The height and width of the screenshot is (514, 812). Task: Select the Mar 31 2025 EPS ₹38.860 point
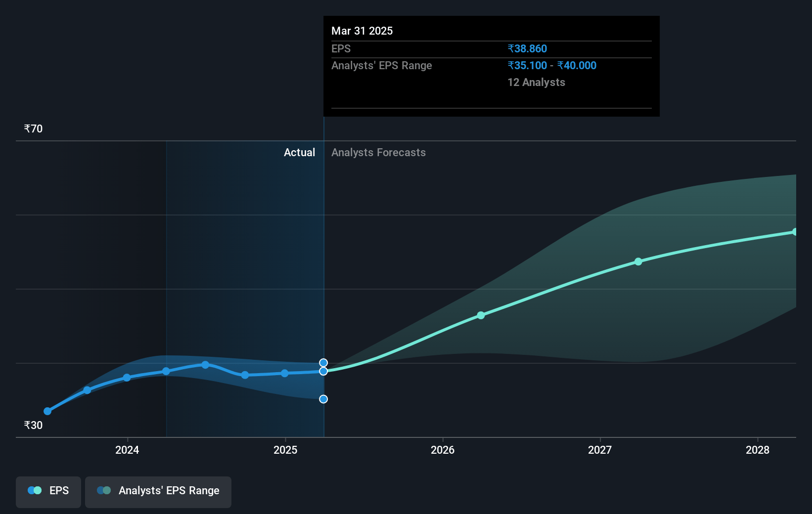(x=323, y=371)
